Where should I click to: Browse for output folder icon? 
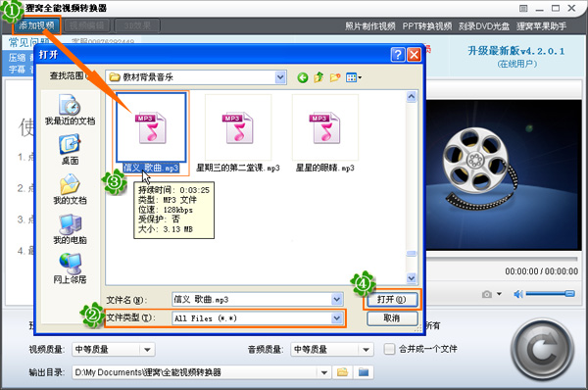(342, 372)
